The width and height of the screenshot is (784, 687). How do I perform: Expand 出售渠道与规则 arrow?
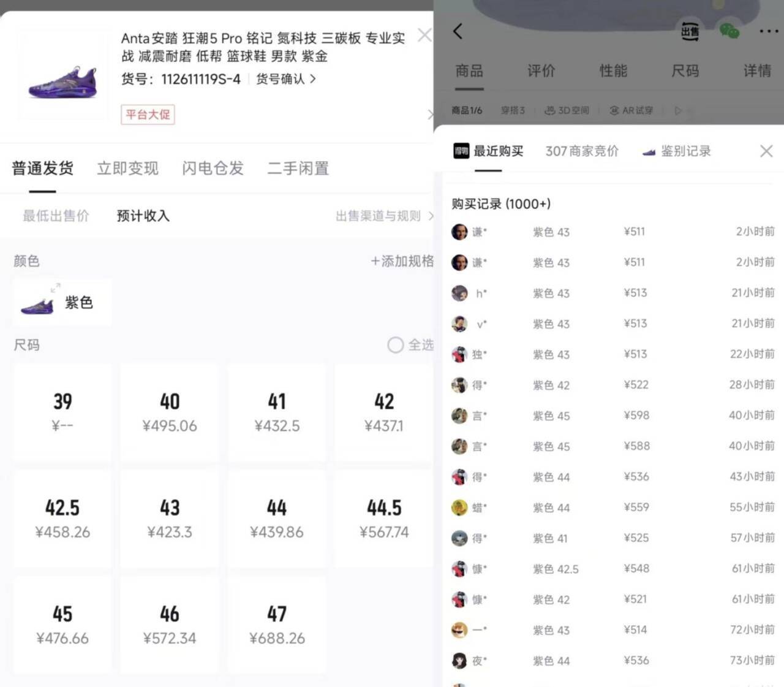(x=431, y=216)
